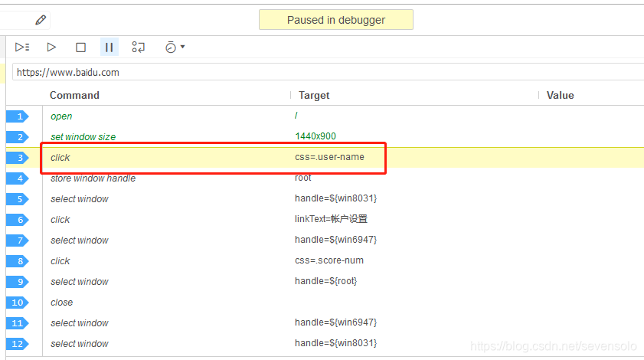644x360 pixels.
Task: Click target 'root' in row 4
Action: [303, 178]
